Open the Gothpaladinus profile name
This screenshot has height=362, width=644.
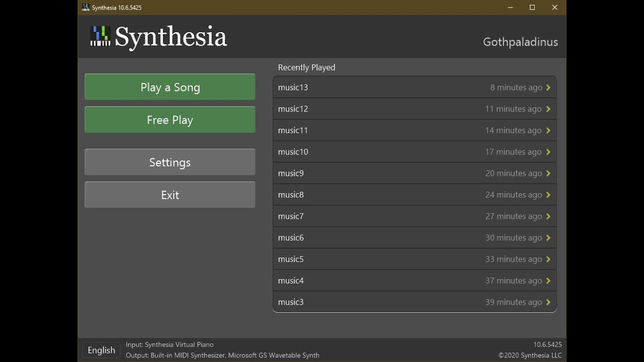[520, 42]
